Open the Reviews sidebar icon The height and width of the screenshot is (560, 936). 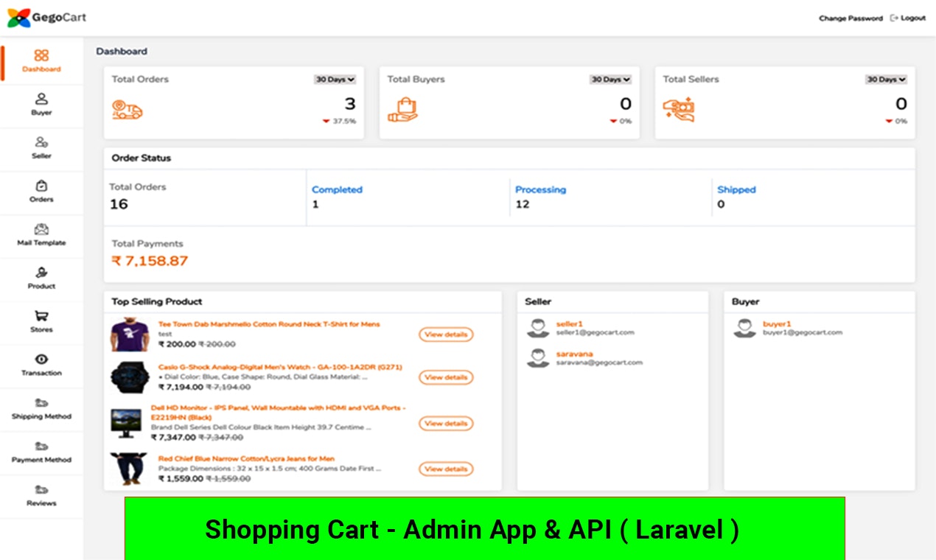point(41,489)
